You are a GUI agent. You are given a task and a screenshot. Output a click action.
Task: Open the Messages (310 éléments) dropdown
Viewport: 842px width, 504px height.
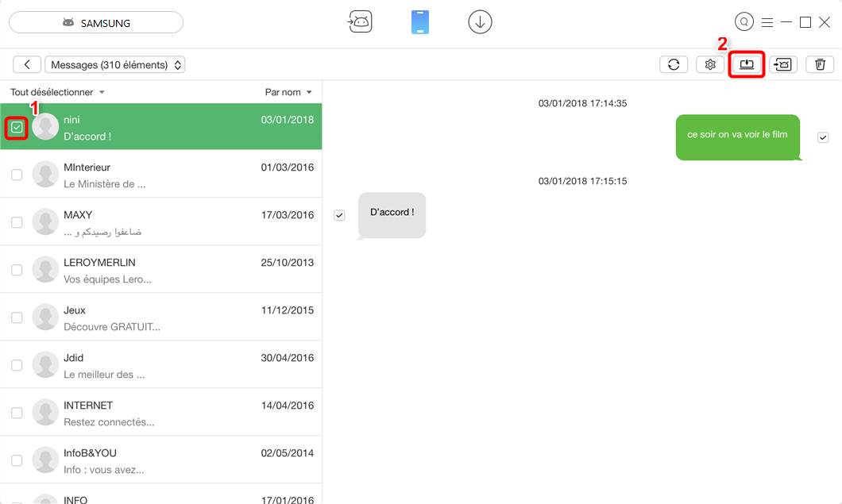tap(115, 65)
